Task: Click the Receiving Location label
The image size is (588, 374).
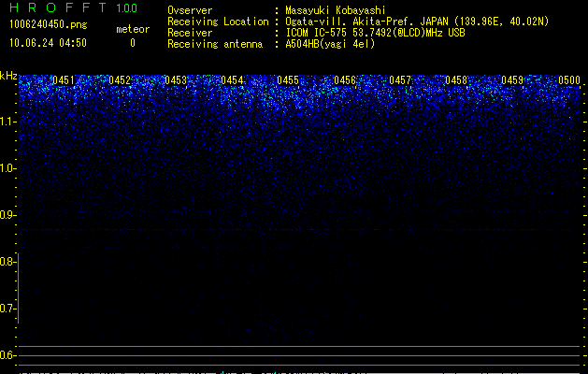Action: point(218,22)
